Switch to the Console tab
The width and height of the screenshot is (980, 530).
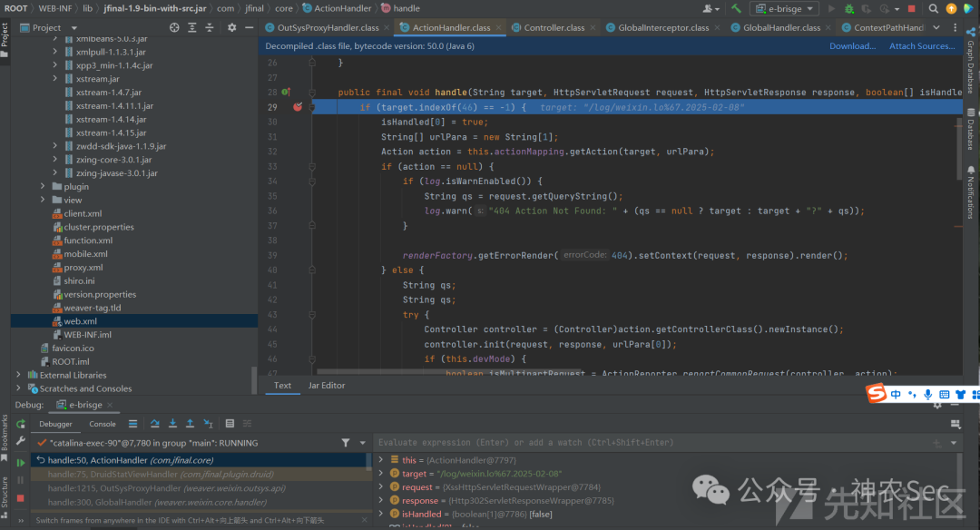point(102,424)
